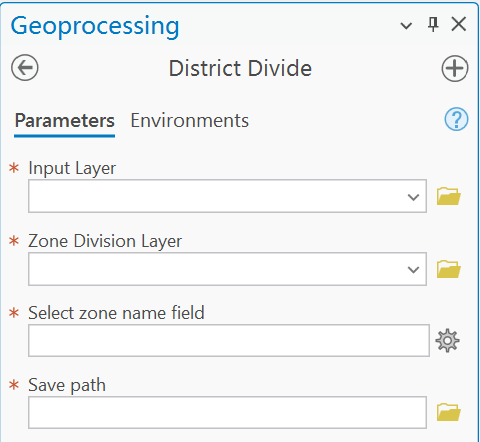Switch to the Environments tab

click(x=189, y=120)
